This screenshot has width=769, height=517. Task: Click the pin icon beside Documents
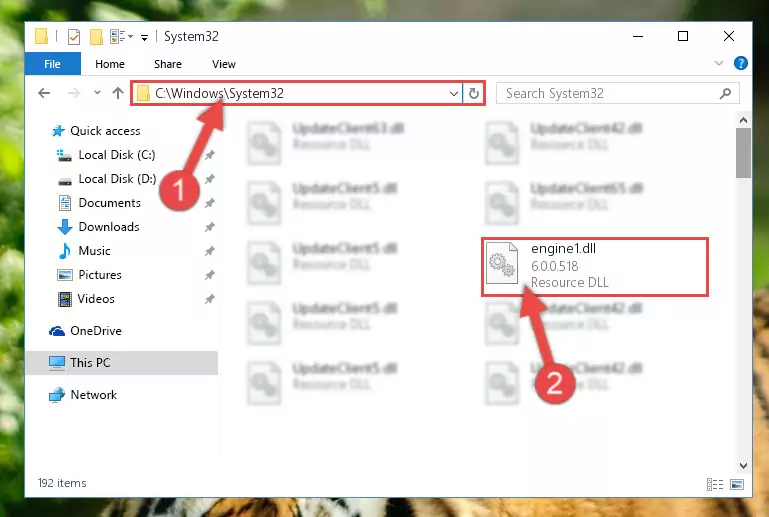click(209, 203)
